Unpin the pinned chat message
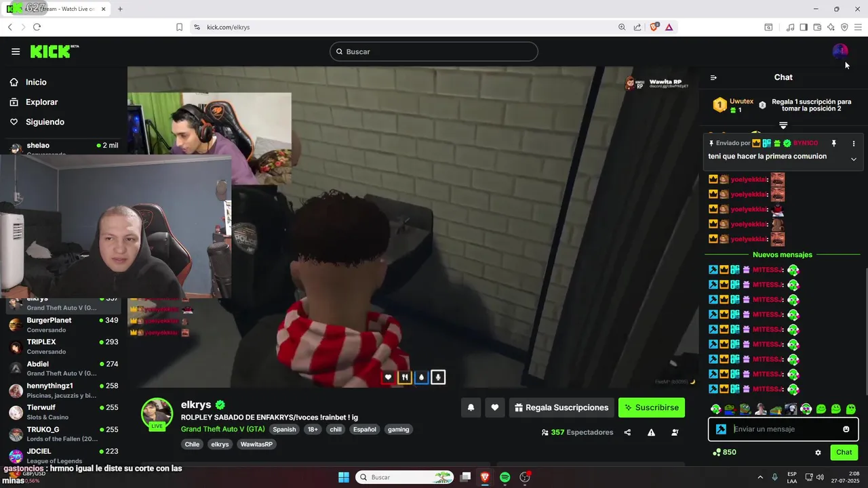Screen dimensions: 868x488 pos(834,144)
